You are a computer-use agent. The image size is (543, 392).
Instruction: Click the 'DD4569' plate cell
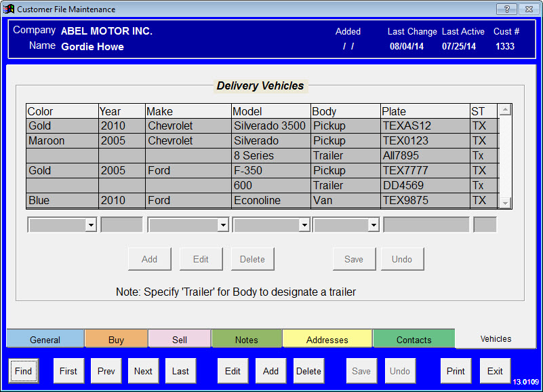[x=425, y=185]
